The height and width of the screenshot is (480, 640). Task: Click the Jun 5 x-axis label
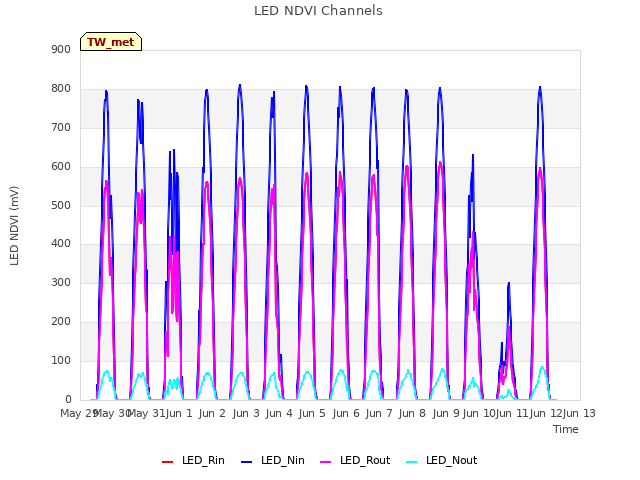click(312, 413)
